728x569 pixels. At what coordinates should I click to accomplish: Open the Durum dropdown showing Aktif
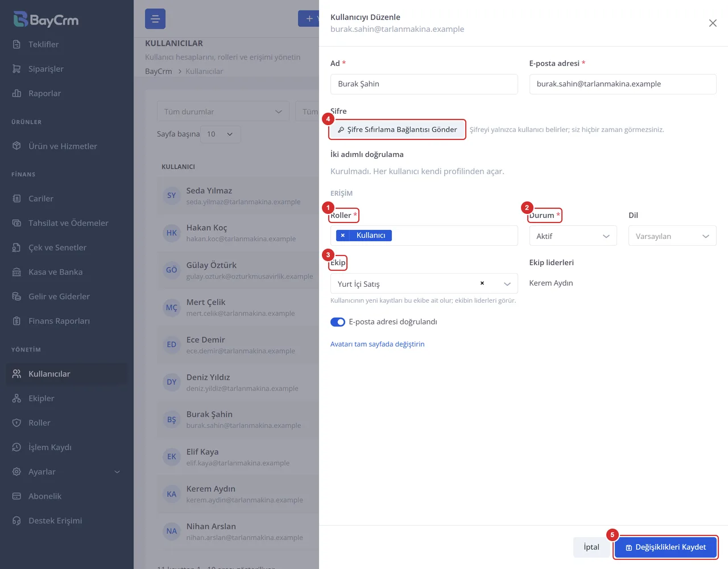click(x=573, y=236)
